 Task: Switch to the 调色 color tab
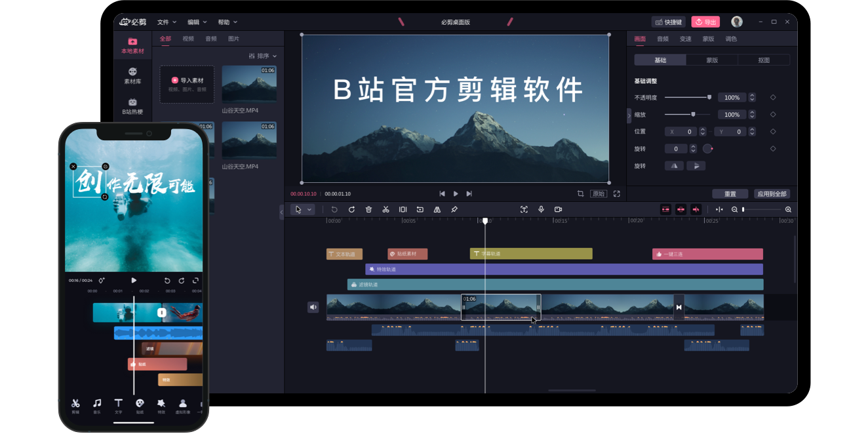(x=731, y=39)
